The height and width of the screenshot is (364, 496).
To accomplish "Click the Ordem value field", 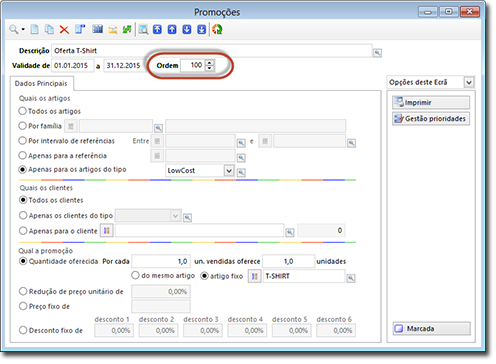I will 192,65.
